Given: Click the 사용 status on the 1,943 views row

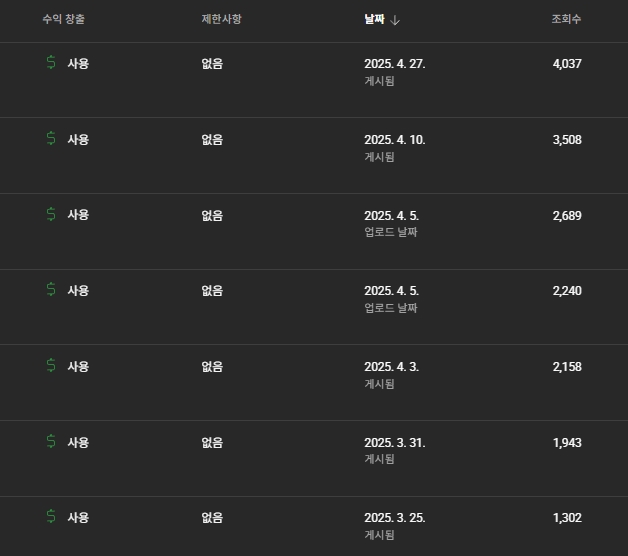Looking at the screenshot, I should click(x=78, y=442).
